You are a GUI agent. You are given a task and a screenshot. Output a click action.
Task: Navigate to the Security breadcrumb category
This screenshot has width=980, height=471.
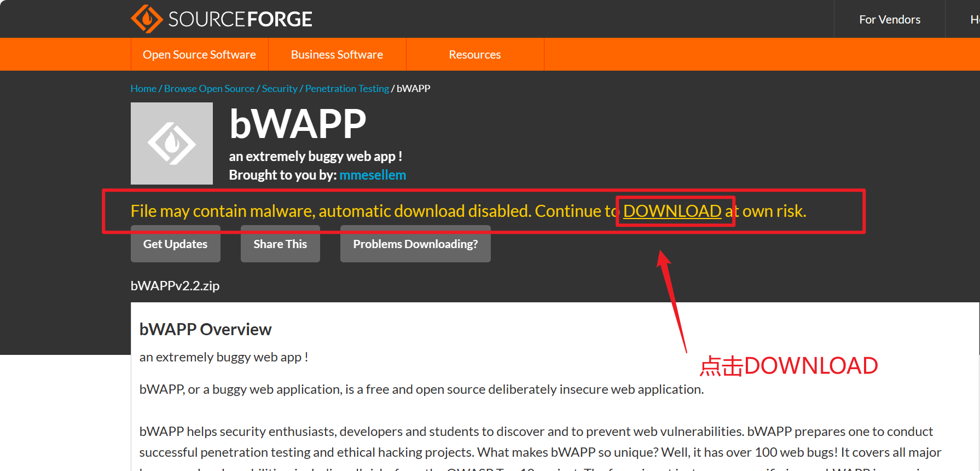(x=280, y=89)
